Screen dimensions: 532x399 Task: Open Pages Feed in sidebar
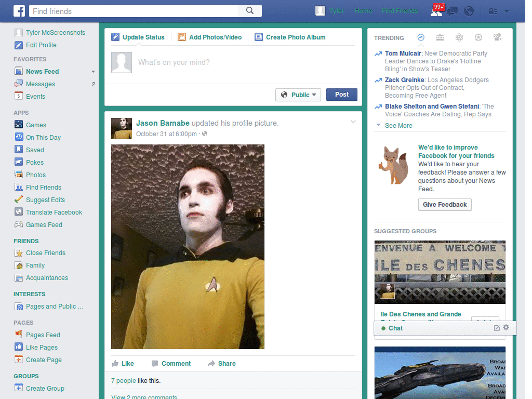coord(43,335)
